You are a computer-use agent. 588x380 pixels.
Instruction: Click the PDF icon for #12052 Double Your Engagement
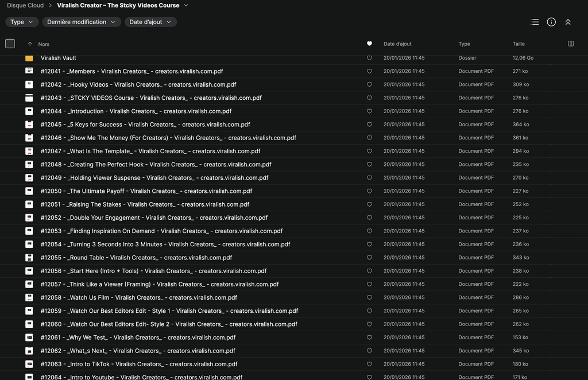pyautogui.click(x=29, y=218)
